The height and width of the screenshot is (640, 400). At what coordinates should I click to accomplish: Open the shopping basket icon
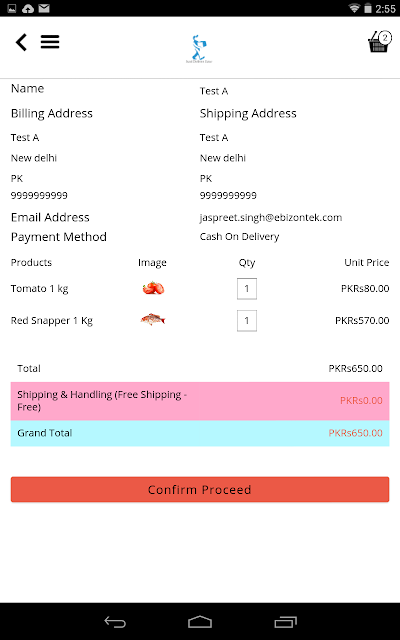pyautogui.click(x=380, y=42)
